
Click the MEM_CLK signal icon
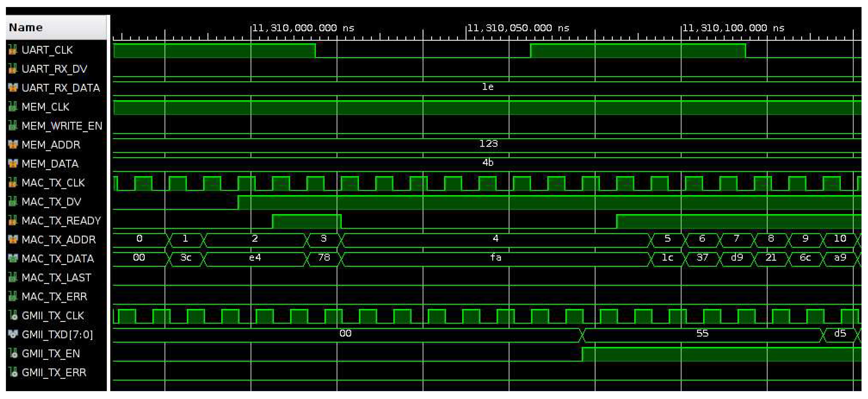pyautogui.click(x=13, y=107)
